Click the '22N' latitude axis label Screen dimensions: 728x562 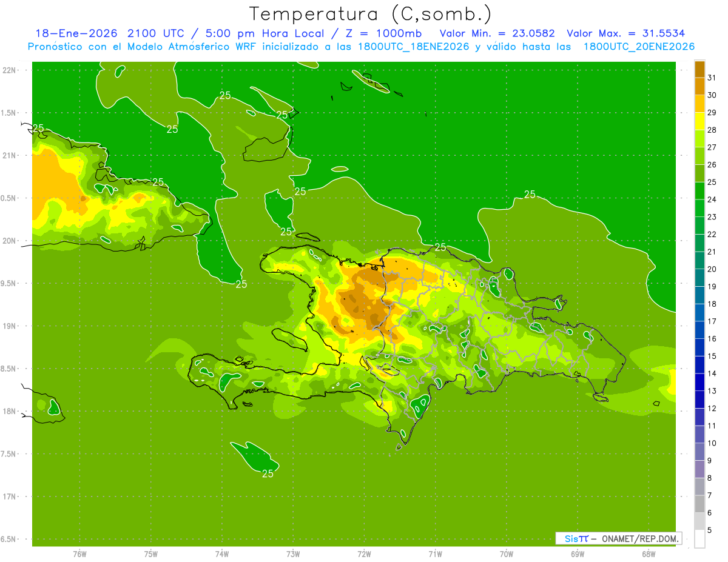[x=10, y=70]
